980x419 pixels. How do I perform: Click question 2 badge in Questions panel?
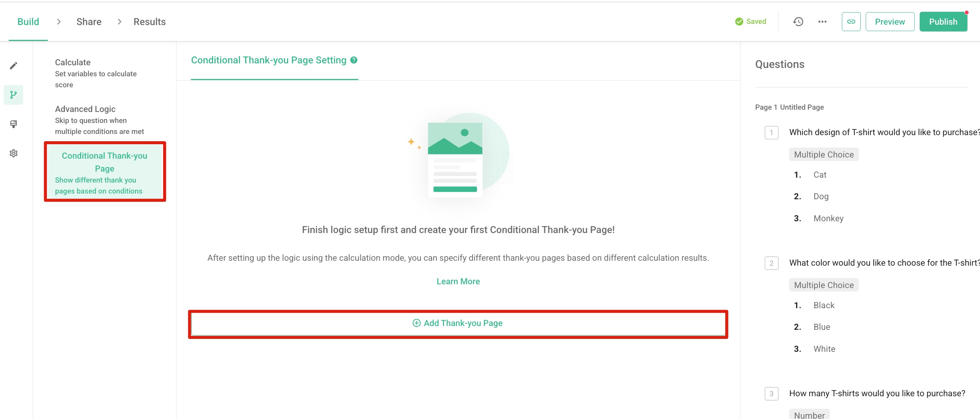click(x=771, y=263)
